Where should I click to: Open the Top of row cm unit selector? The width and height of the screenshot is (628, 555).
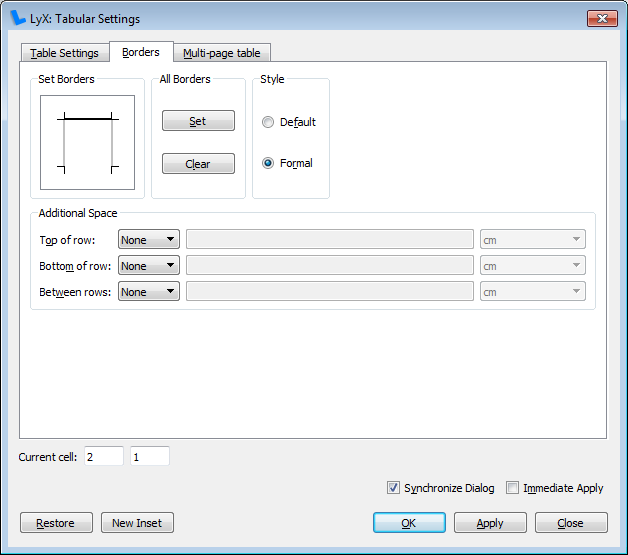pos(533,239)
